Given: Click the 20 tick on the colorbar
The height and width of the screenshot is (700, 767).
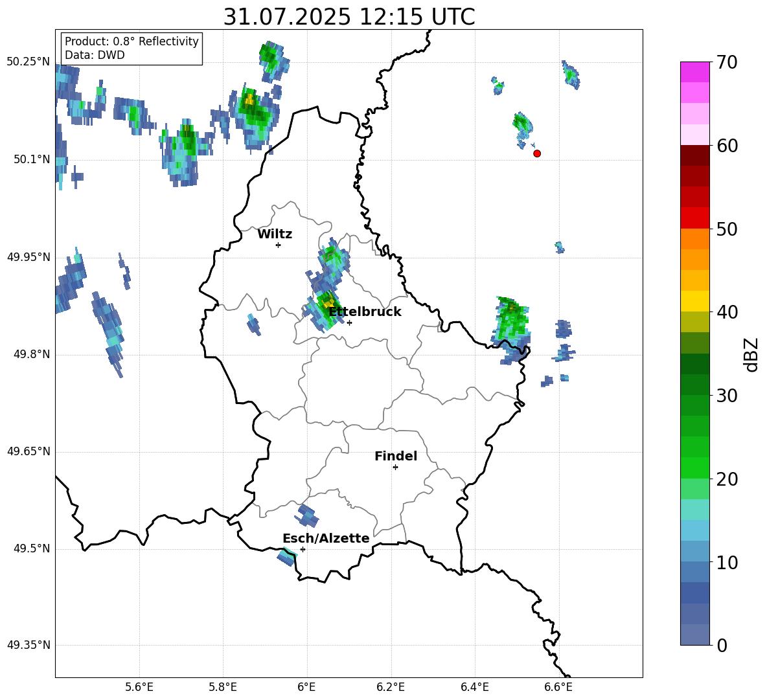Looking at the screenshot, I should pyautogui.click(x=726, y=479).
